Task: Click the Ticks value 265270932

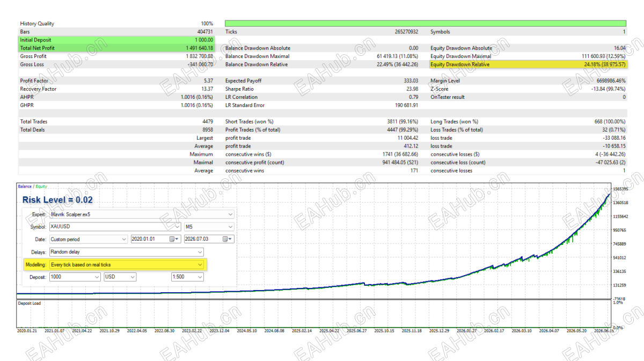Action: [406, 32]
